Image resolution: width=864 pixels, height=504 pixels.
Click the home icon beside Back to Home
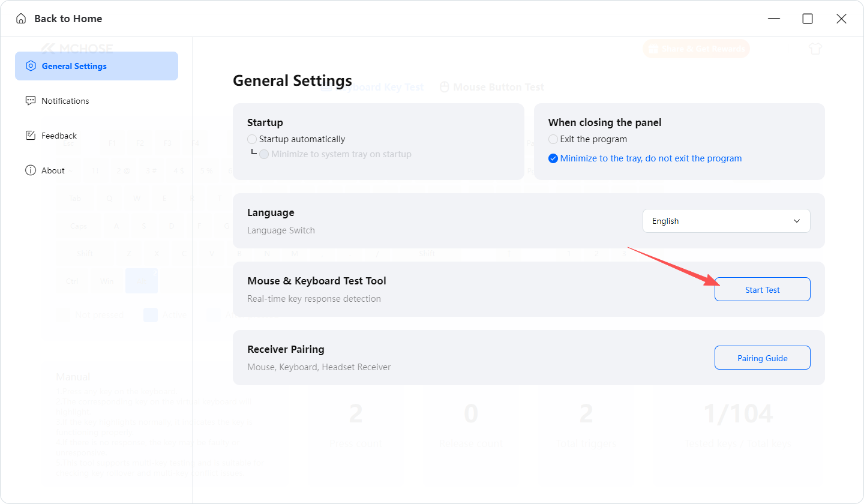pyautogui.click(x=21, y=19)
